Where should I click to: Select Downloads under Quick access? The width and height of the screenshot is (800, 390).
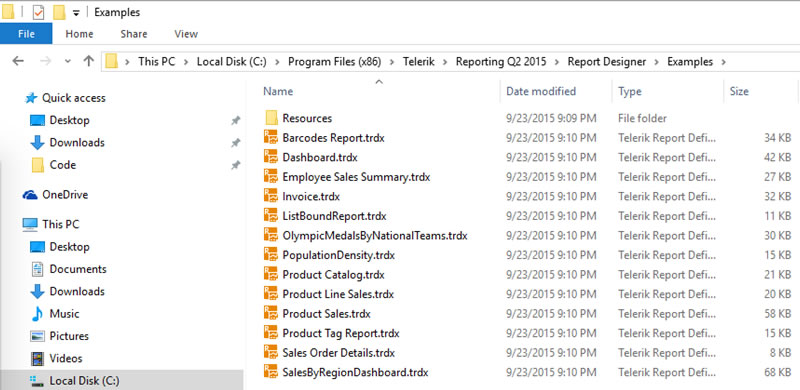point(77,142)
